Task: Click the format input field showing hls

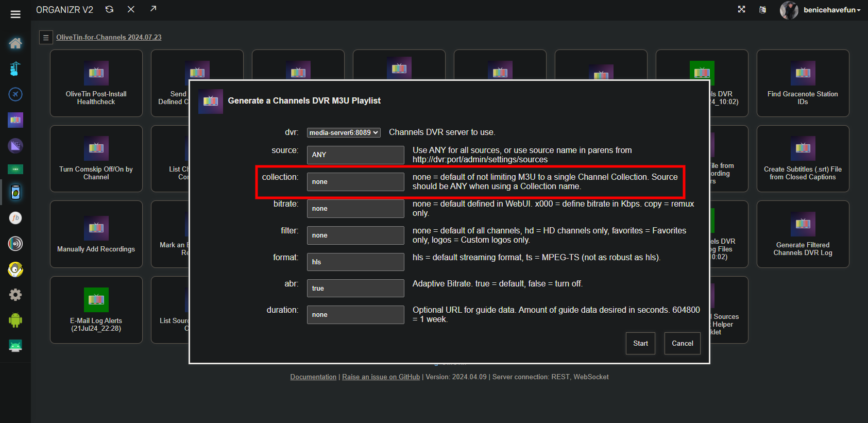Action: [355, 262]
